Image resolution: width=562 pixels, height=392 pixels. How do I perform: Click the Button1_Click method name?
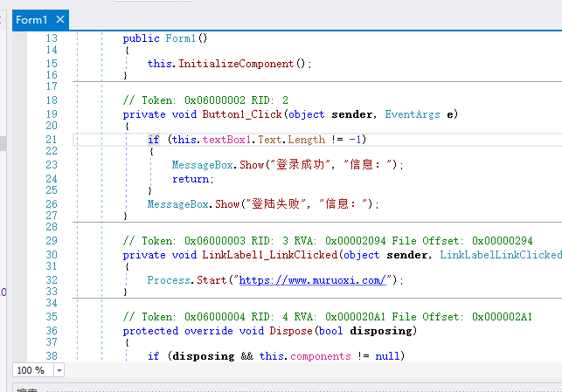click(242, 114)
